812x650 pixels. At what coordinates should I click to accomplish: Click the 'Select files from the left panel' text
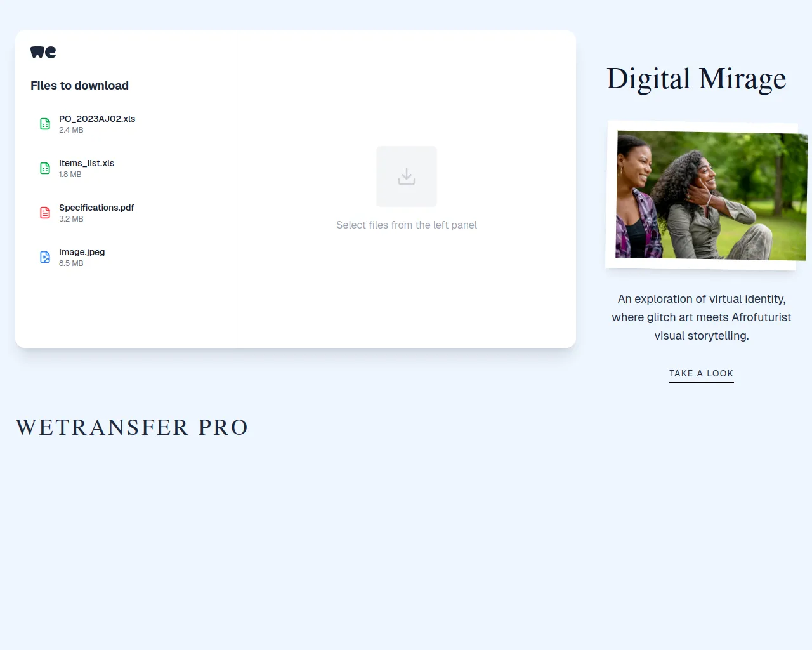[x=407, y=225]
